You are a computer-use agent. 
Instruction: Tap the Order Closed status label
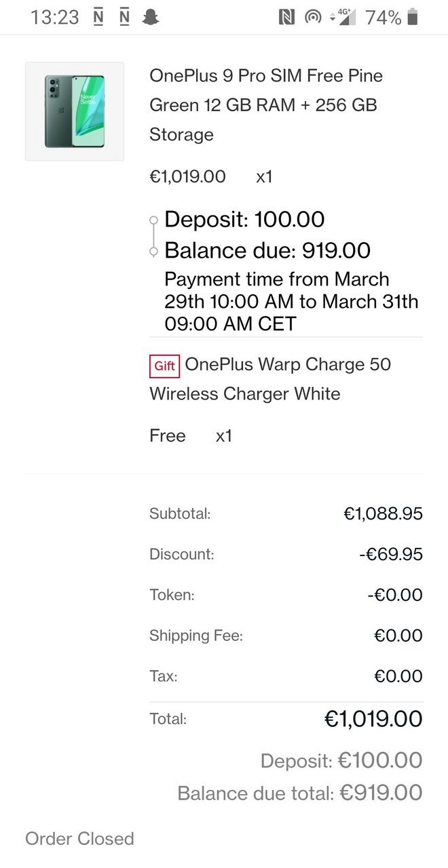pos(79,839)
